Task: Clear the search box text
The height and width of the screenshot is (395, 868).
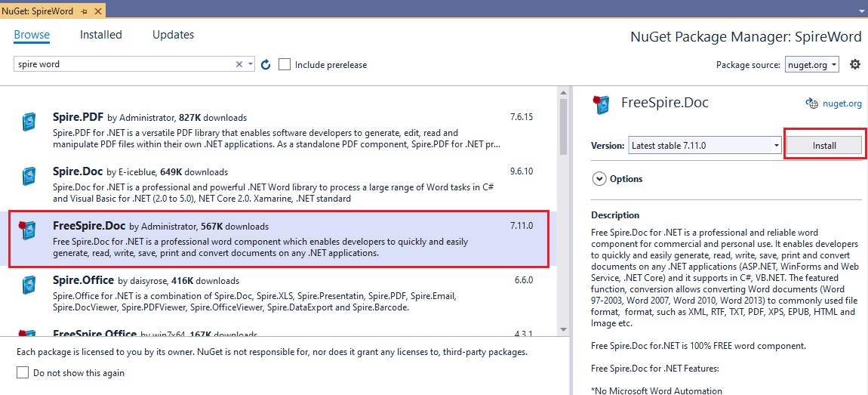Action: (239, 64)
